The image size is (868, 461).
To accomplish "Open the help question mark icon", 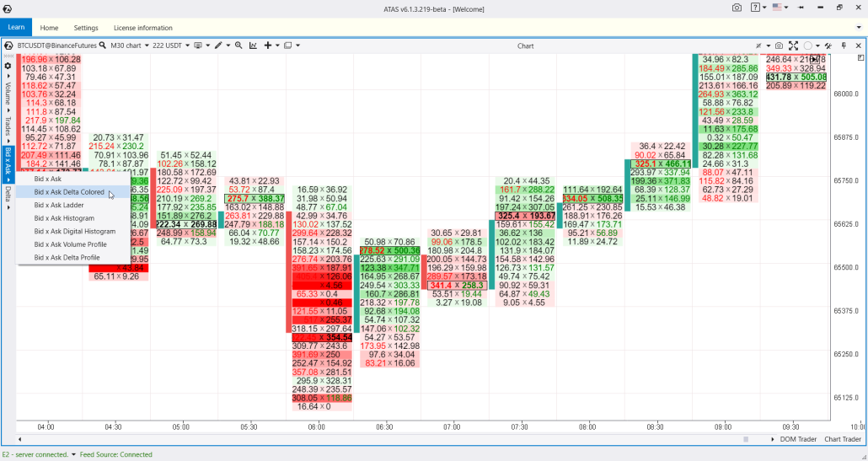I will click(x=754, y=7).
